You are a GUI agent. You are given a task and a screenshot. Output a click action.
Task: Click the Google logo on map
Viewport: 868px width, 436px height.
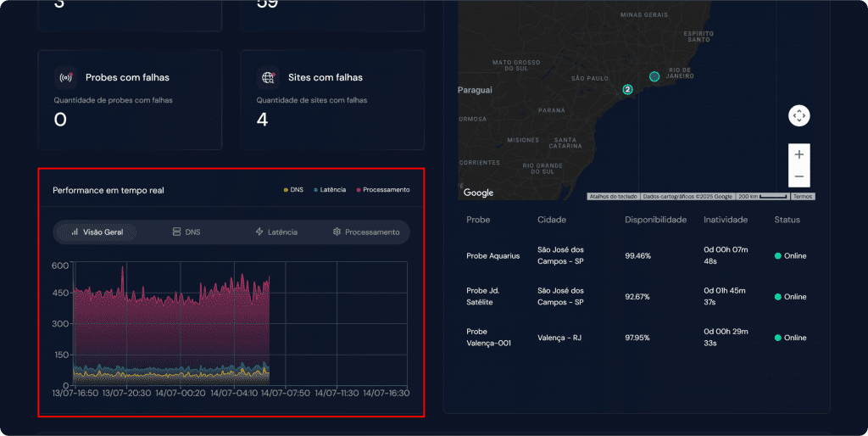[x=478, y=193]
